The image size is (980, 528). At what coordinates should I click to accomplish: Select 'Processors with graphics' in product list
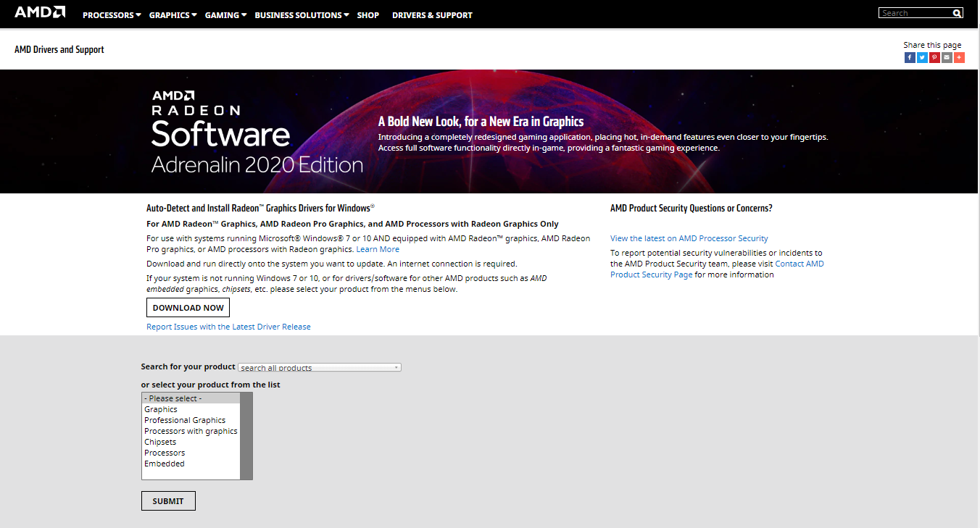point(191,431)
